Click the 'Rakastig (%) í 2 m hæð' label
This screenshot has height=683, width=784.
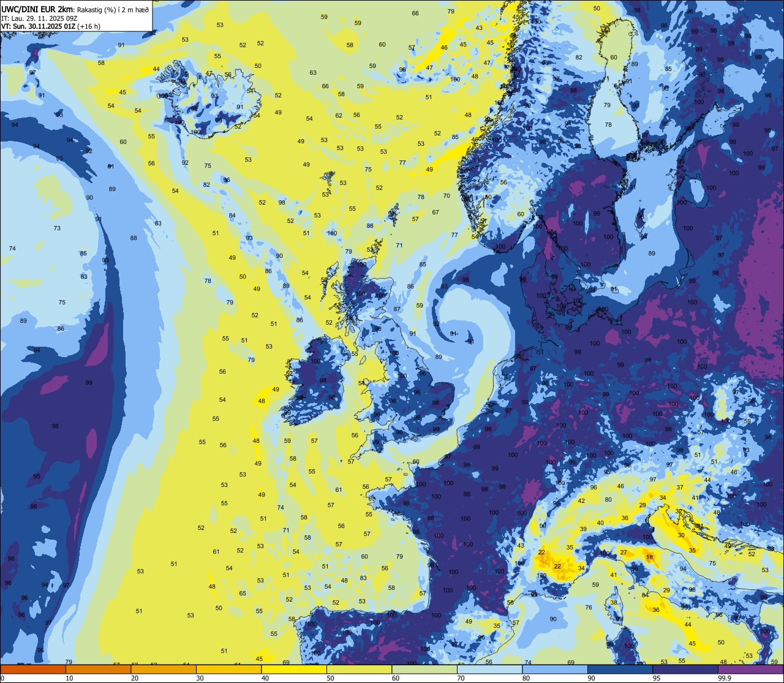[112, 9]
